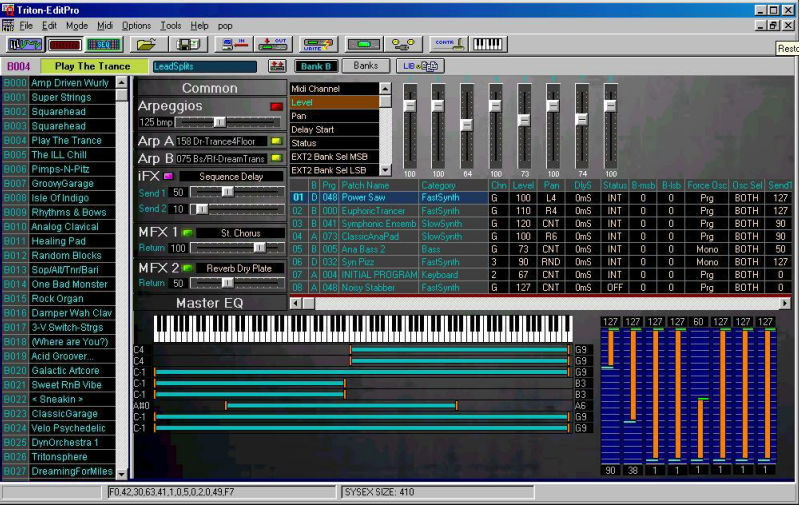The image size is (800, 505).
Task: Toggle the red Arpeggios LED switch
Action: tap(275, 106)
